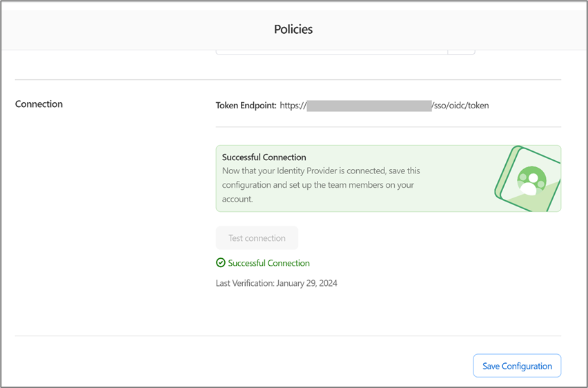Click the green checkmark status icon
Viewport: 588px width, 388px height.
tap(221, 263)
